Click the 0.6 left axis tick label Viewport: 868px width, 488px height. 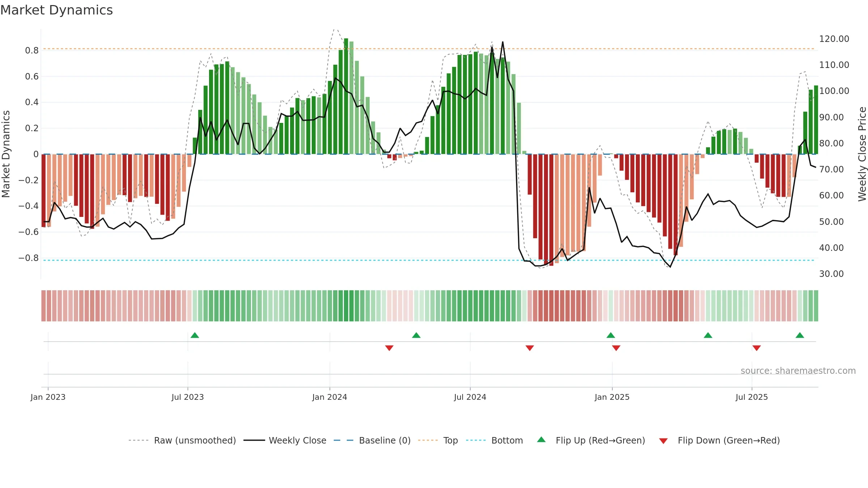coord(32,76)
